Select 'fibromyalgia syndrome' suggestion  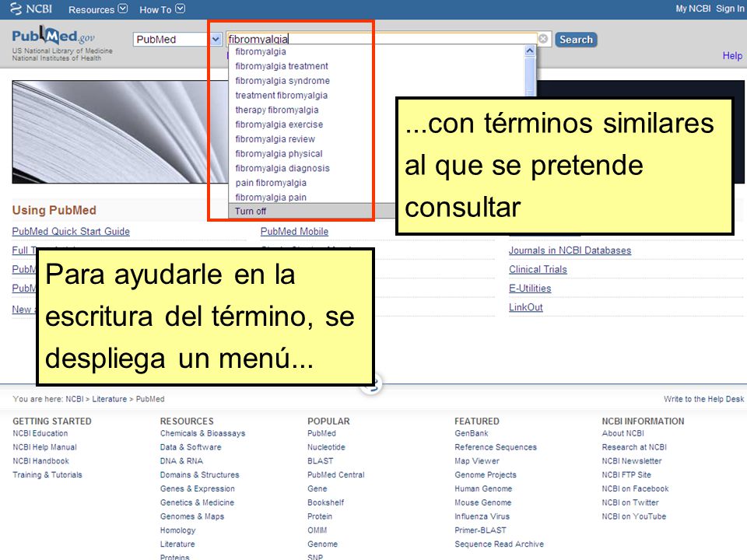tap(282, 81)
